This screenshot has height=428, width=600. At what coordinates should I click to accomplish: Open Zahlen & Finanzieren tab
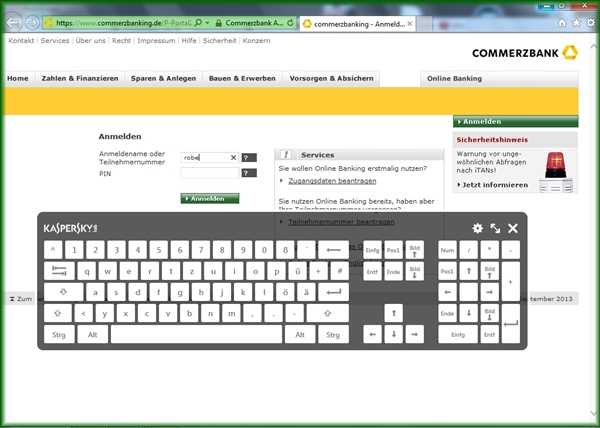pyautogui.click(x=80, y=78)
